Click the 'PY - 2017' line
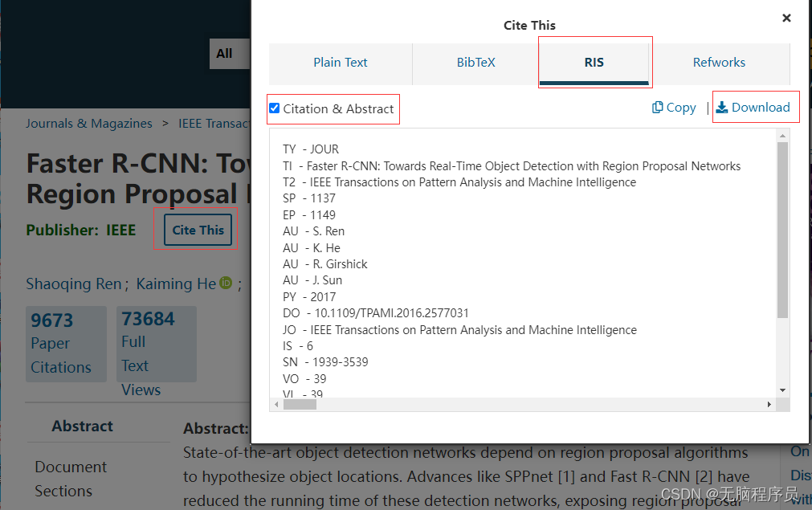The image size is (812, 510). pos(309,296)
